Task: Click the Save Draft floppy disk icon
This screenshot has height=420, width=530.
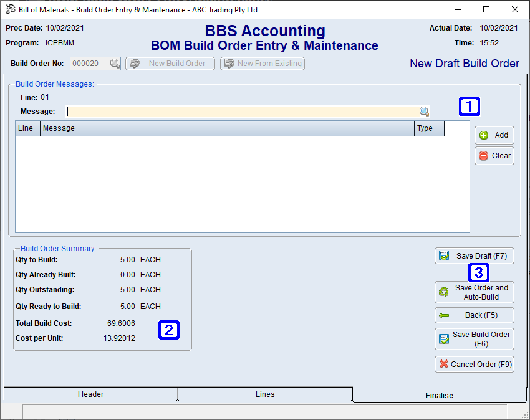Action: pyautogui.click(x=444, y=255)
